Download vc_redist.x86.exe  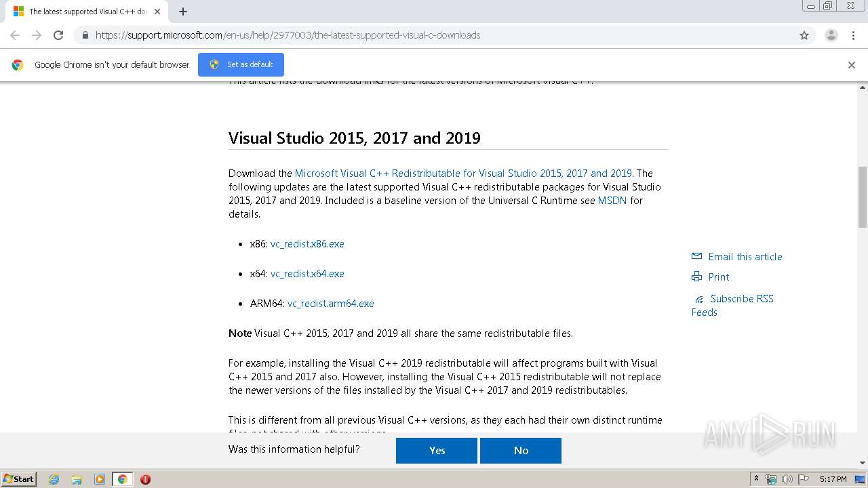pyautogui.click(x=307, y=244)
